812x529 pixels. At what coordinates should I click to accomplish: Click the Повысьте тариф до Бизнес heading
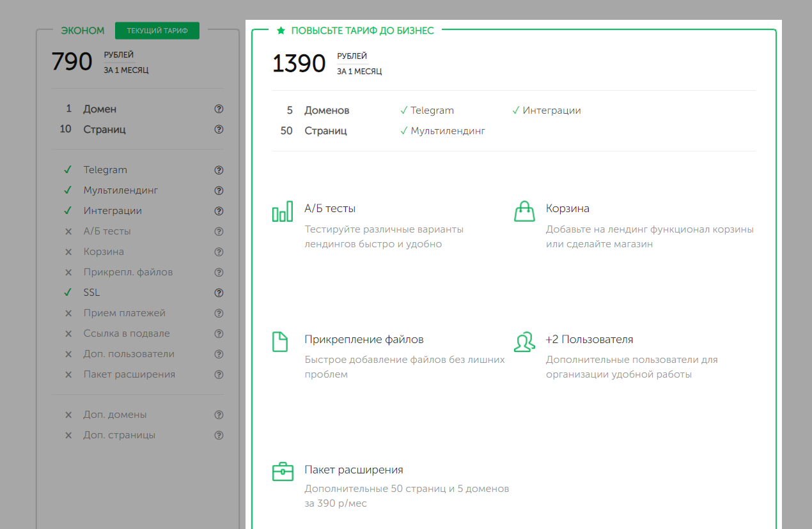[362, 31]
